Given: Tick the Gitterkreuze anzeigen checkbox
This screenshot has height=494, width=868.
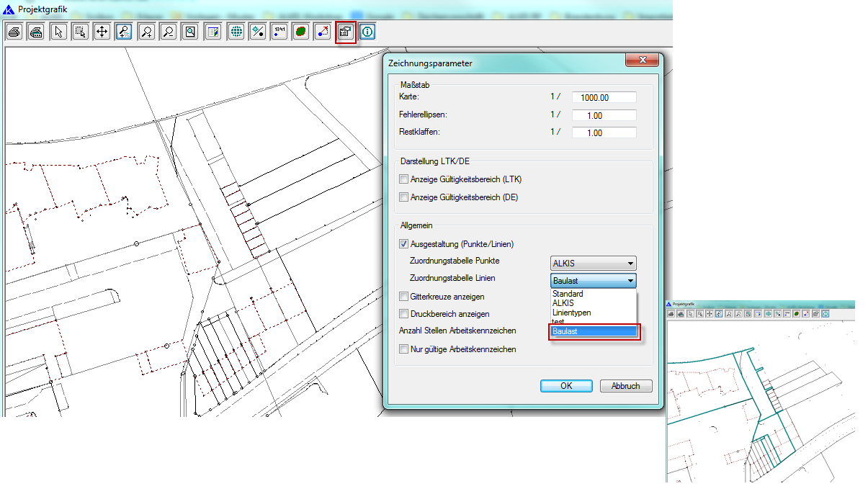Looking at the screenshot, I should [403, 297].
